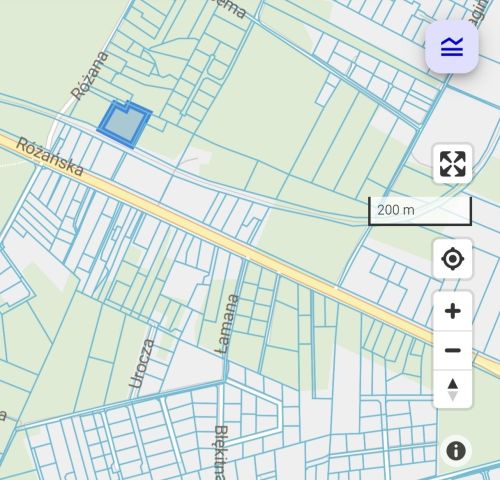500x480 pixels.
Task: Click the Różańska street label
Action: pos(50,157)
